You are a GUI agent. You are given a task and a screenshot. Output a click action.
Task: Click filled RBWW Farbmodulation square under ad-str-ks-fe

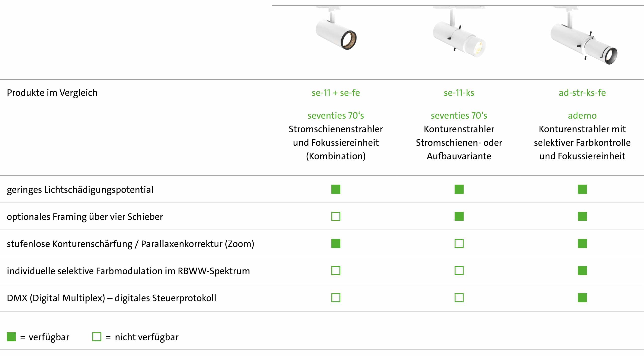(x=582, y=271)
